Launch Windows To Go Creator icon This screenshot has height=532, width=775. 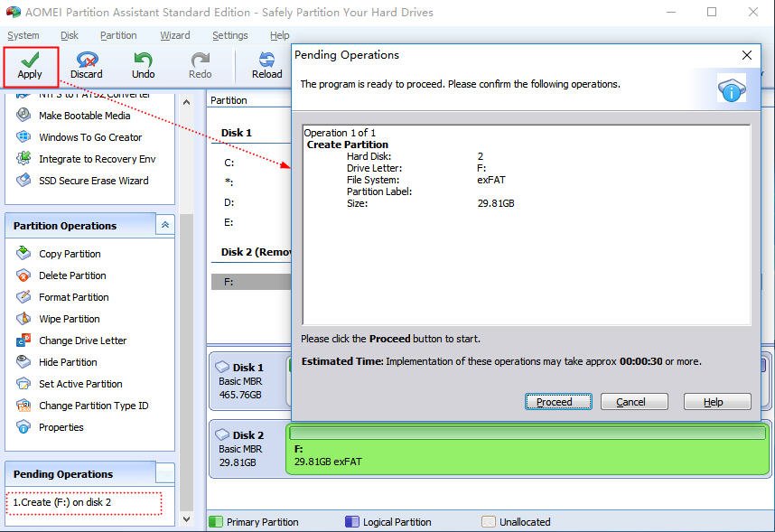23,136
